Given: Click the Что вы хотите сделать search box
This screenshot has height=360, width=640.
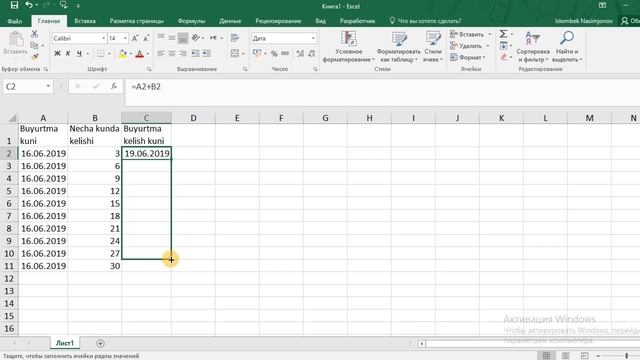Looking at the screenshot, I should 425,21.
